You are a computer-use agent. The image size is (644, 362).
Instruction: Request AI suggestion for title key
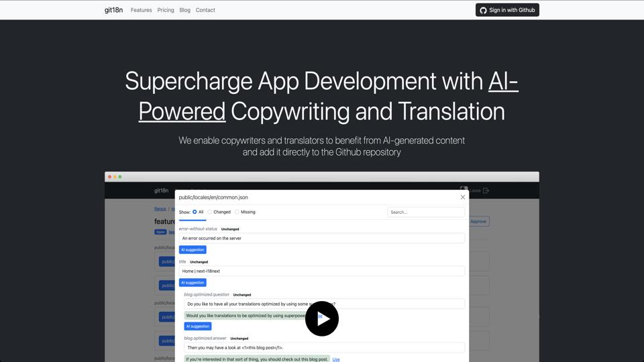[x=193, y=282]
